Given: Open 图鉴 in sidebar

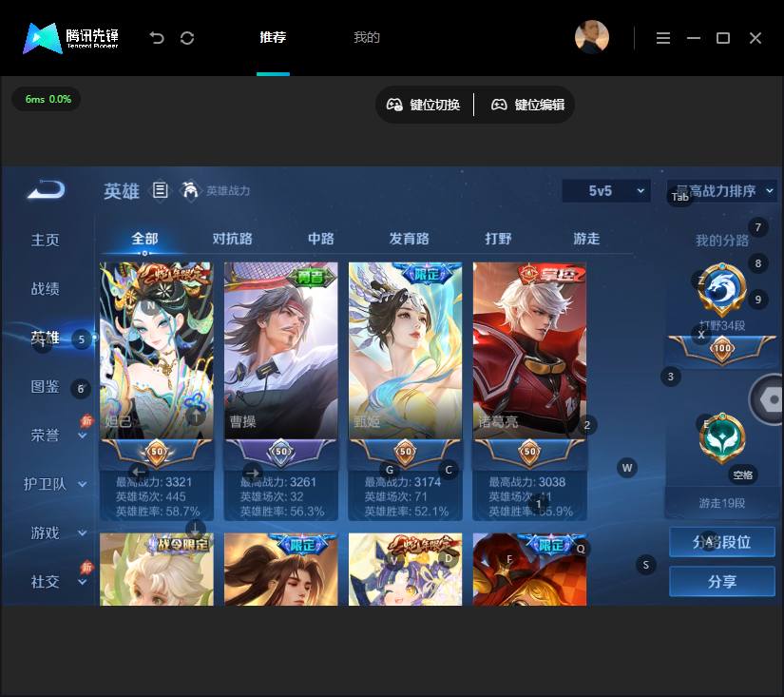Looking at the screenshot, I should pos(45,386).
